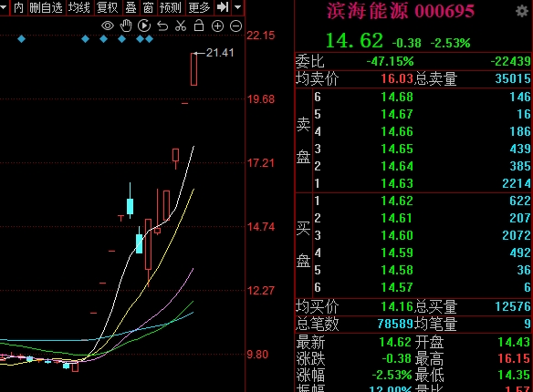The width and height of the screenshot is (533, 392).
Task: Select the scissors cut tool
Action: (x=181, y=26)
